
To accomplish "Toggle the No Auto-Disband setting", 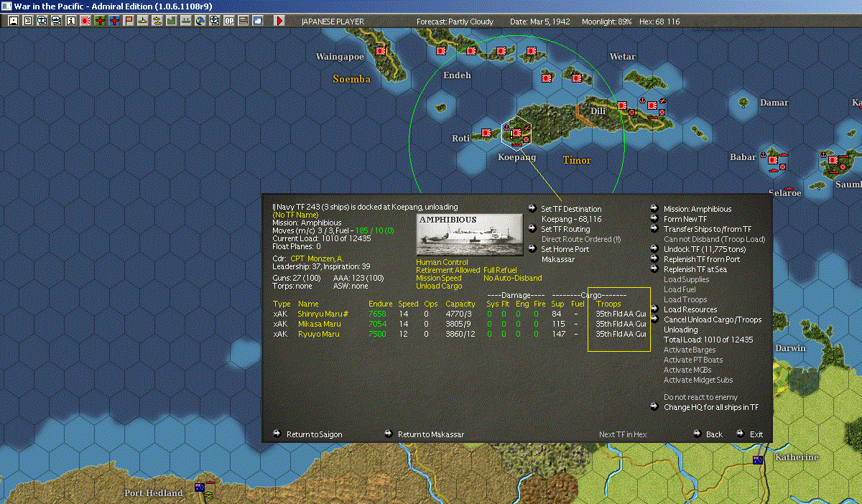I will point(513,279).
